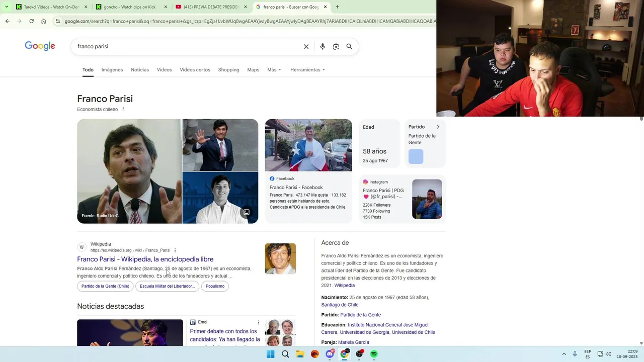Image resolution: width=644 pixels, height=362 pixels.
Task: Start voice search with the microphone icon
Action: tap(323, 46)
